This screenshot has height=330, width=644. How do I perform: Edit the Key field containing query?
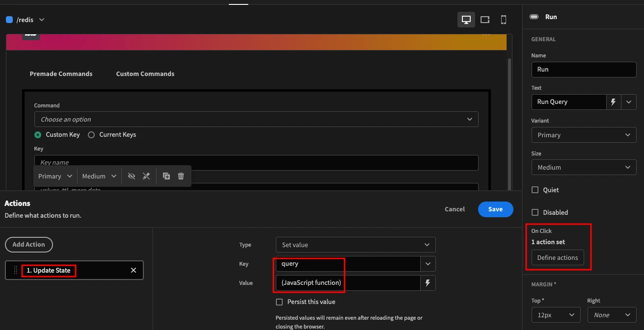[x=348, y=264]
